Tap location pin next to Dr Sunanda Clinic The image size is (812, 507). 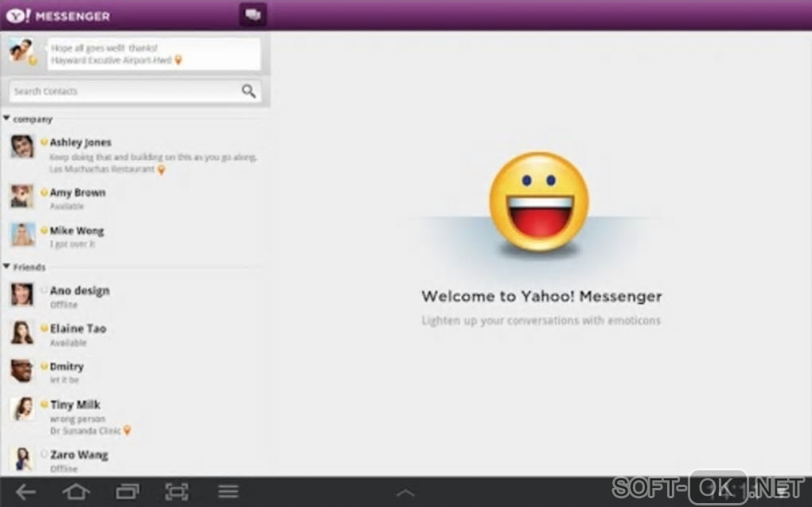pos(127,431)
